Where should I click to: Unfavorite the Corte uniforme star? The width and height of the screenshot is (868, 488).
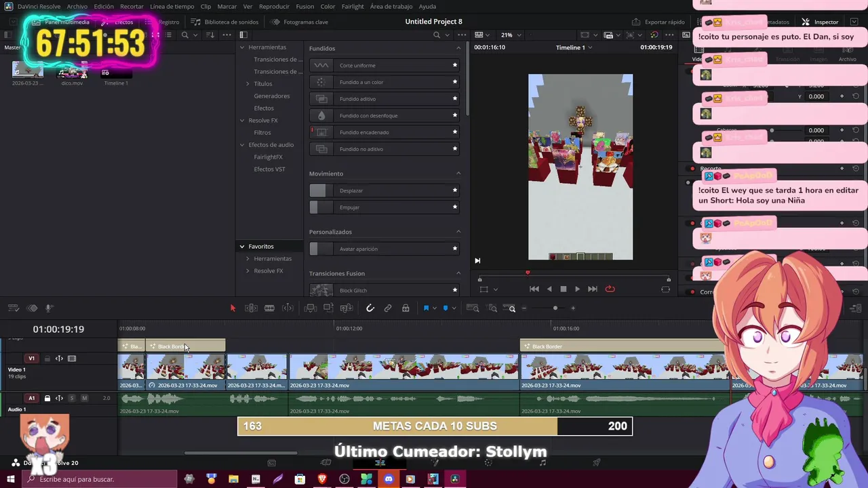tap(455, 65)
